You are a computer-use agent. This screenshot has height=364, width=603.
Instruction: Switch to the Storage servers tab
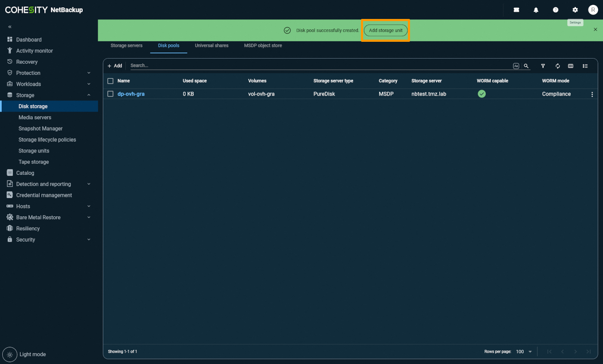[x=126, y=45]
